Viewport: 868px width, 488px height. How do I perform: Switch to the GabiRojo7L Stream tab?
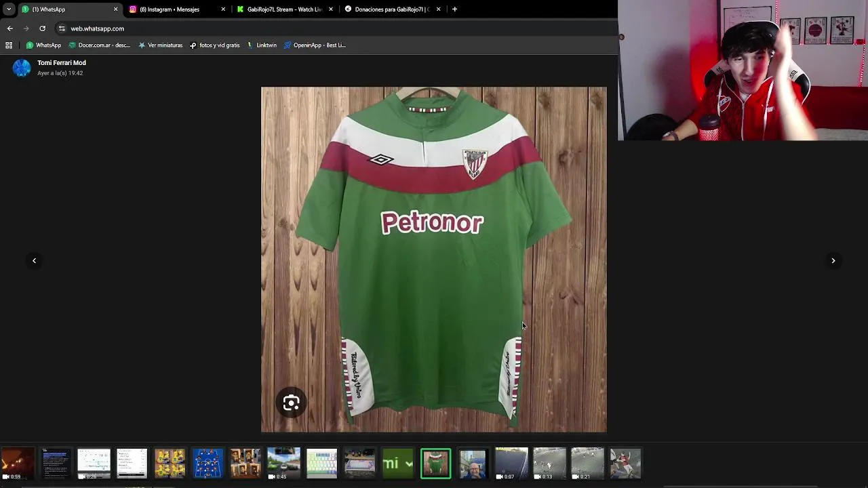(285, 9)
